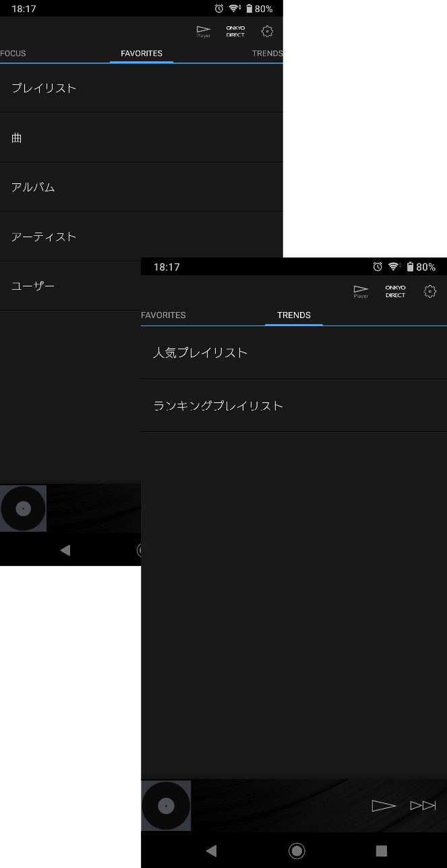The image size is (447, 868).
Task: Switch to FOCUS tab in back screen
Action: click(13, 53)
